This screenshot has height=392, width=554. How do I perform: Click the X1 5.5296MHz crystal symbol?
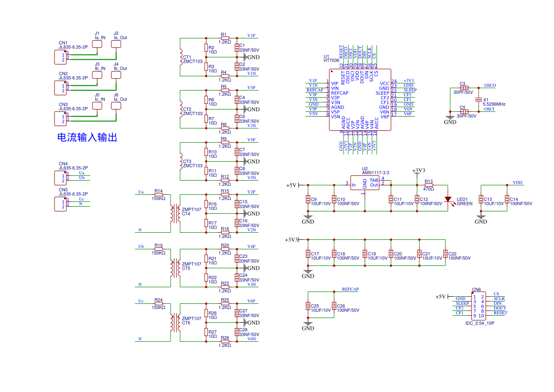click(478, 100)
